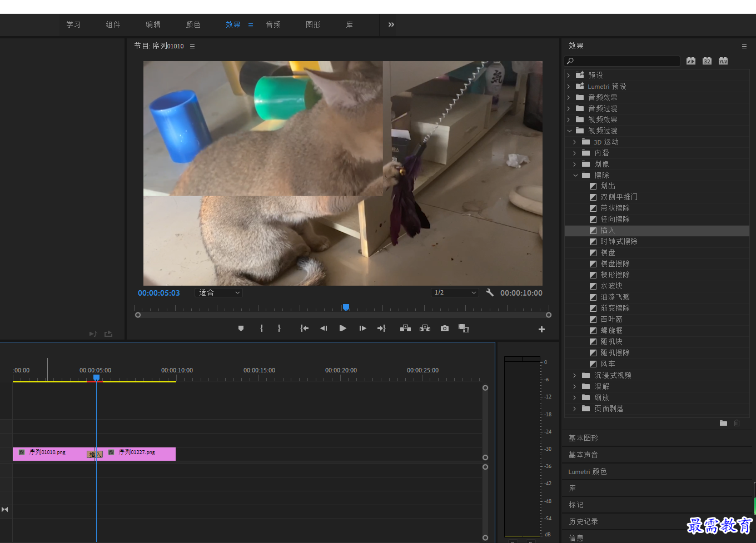Toggle the 32-bit color effects filter
This screenshot has width=756, height=543.
click(707, 61)
